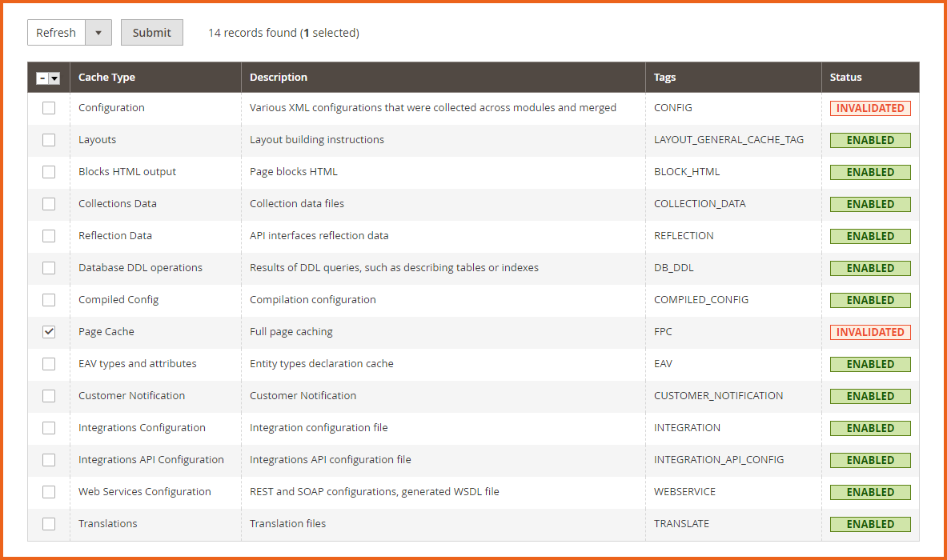
Task: Click the INVALIDATED badge for Configuration
Action: point(870,107)
